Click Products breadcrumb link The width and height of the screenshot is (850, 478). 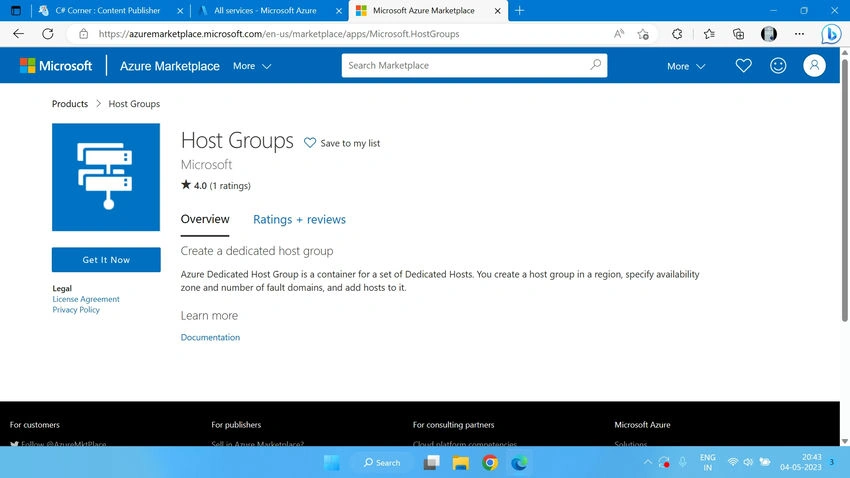70,104
